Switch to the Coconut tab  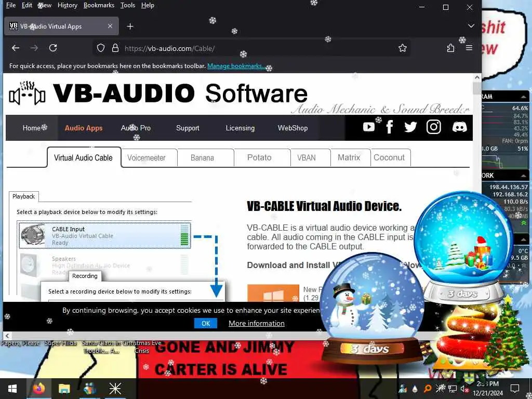point(389,158)
